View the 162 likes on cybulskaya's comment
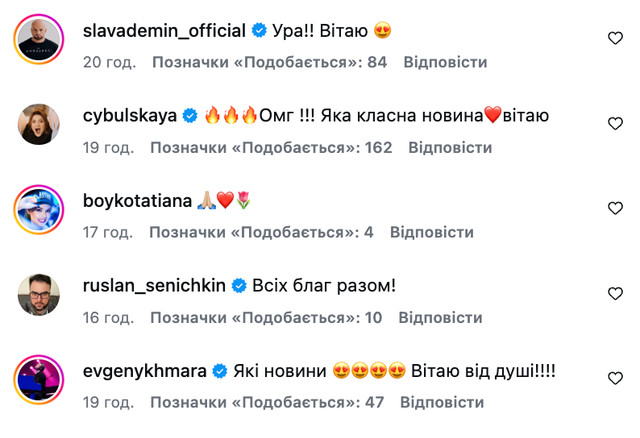This screenshot has width=640, height=438. click(270, 147)
